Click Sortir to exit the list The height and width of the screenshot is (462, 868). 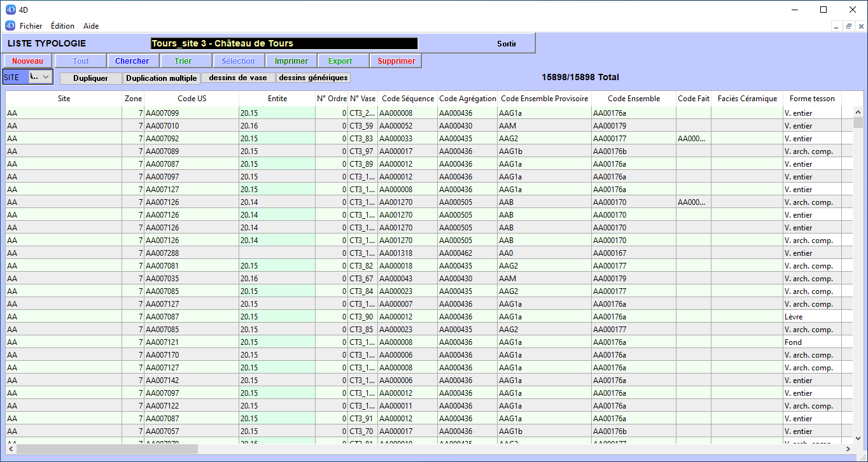click(507, 44)
